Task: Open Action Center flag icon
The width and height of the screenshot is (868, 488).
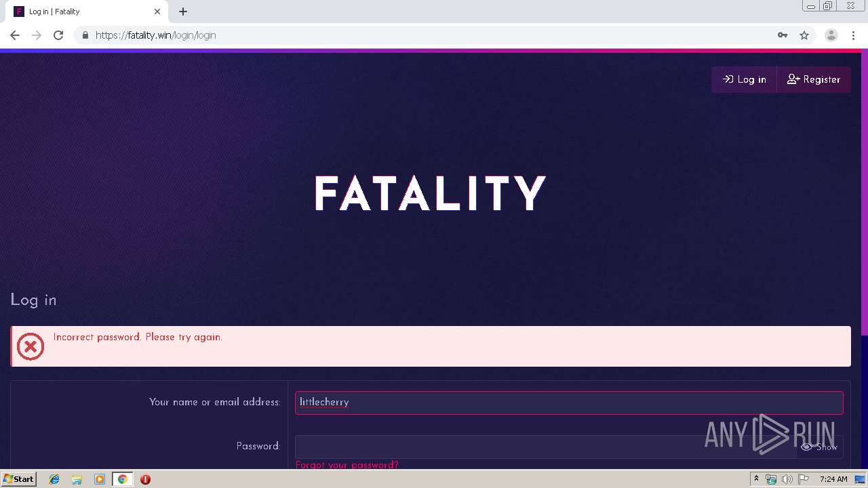Action: (804, 479)
